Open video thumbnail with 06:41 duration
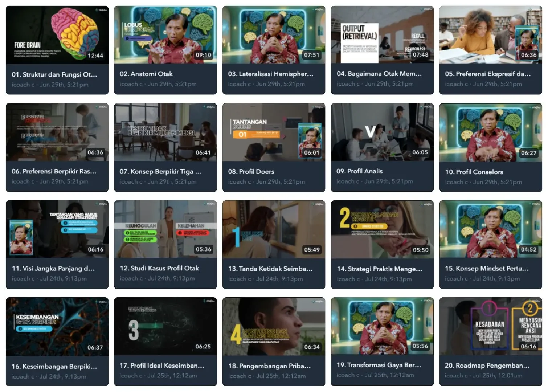The image size is (548, 392). coord(165,132)
